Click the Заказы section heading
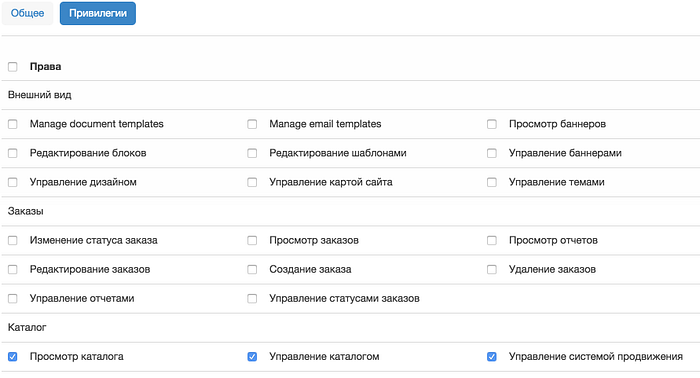This screenshot has width=700, height=378. (25, 211)
